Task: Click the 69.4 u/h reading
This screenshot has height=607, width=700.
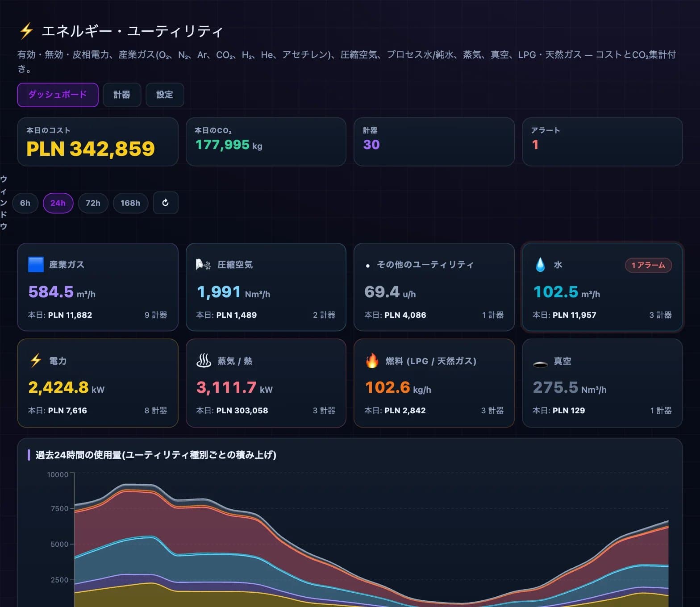Action: tap(390, 292)
